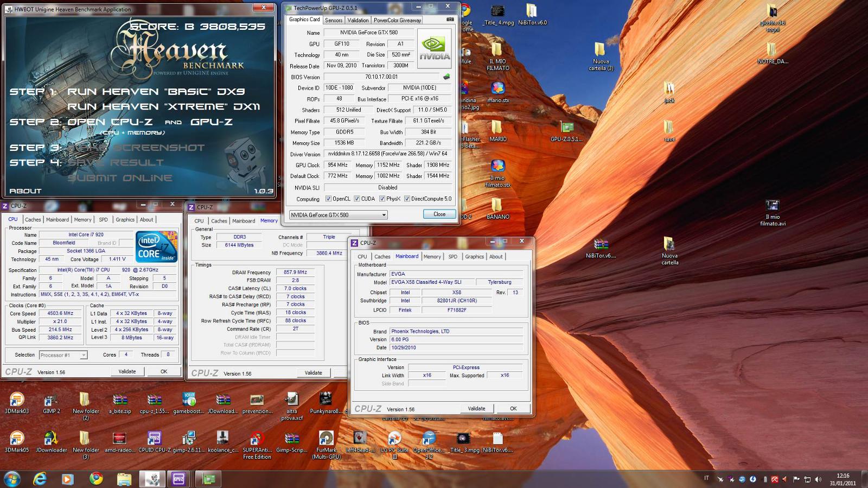Image resolution: width=868 pixels, height=488 pixels.
Task: Open the 3DMark05 desktop shortcut
Action: tap(16, 442)
